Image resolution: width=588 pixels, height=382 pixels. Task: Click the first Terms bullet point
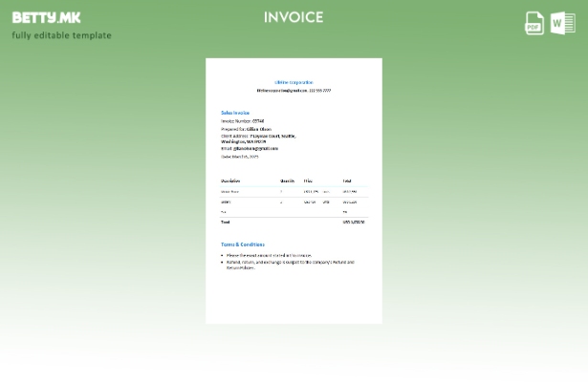(x=269, y=255)
